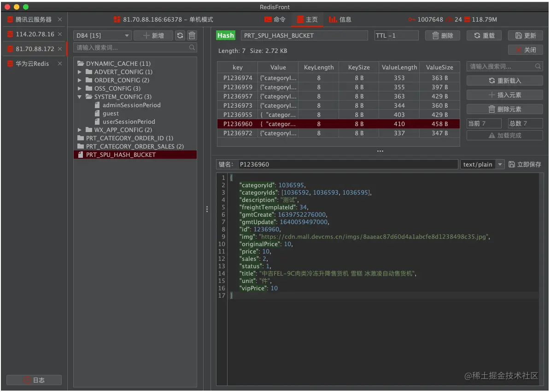This screenshot has height=392, width=550.
Task: Select table row with key P1236959
Action: point(338,87)
